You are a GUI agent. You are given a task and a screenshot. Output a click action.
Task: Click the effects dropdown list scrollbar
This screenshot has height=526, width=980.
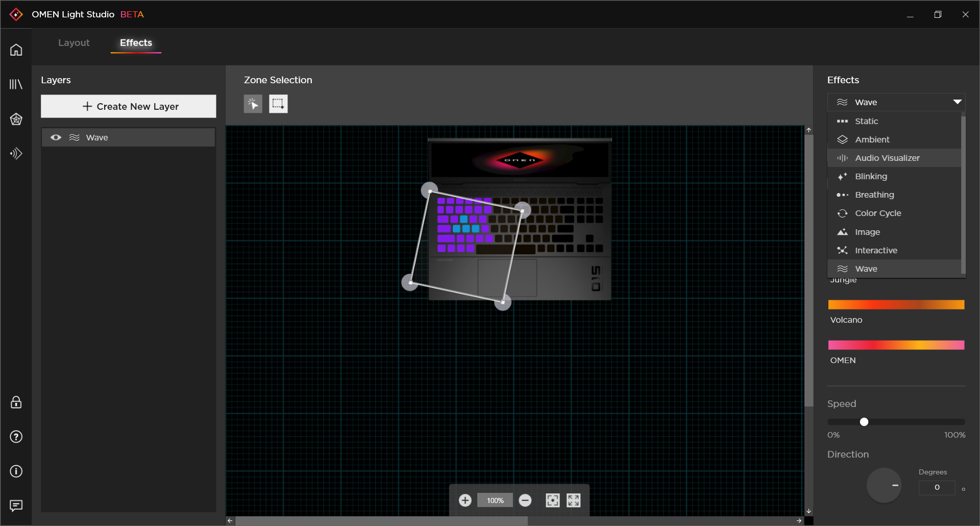click(963, 194)
